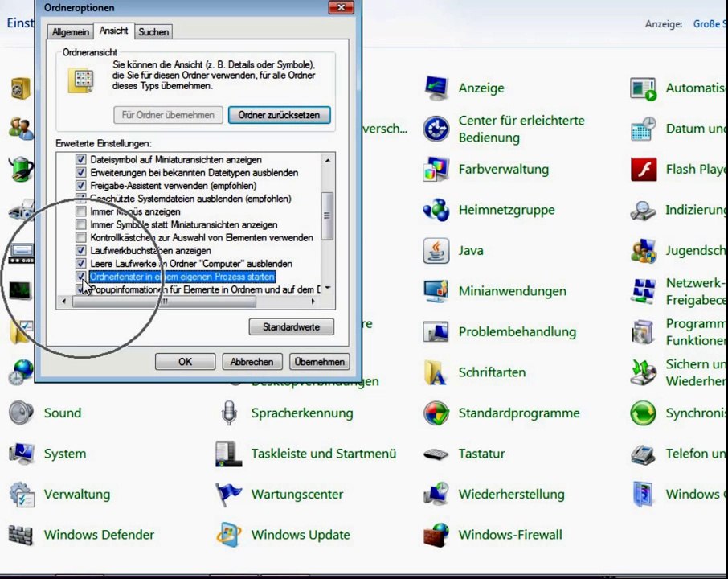Click the Flash Player red icon
Viewport: 728px width, 579px height.
pyautogui.click(x=644, y=169)
